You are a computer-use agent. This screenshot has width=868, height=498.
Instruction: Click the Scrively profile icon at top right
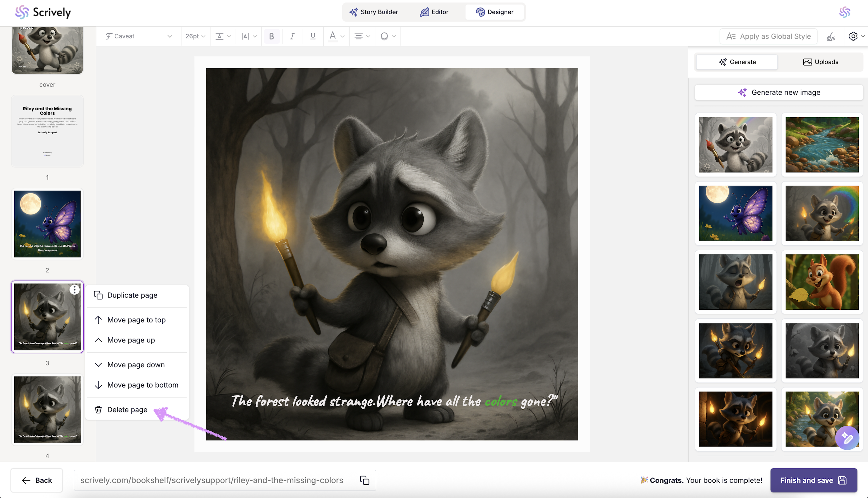click(844, 12)
